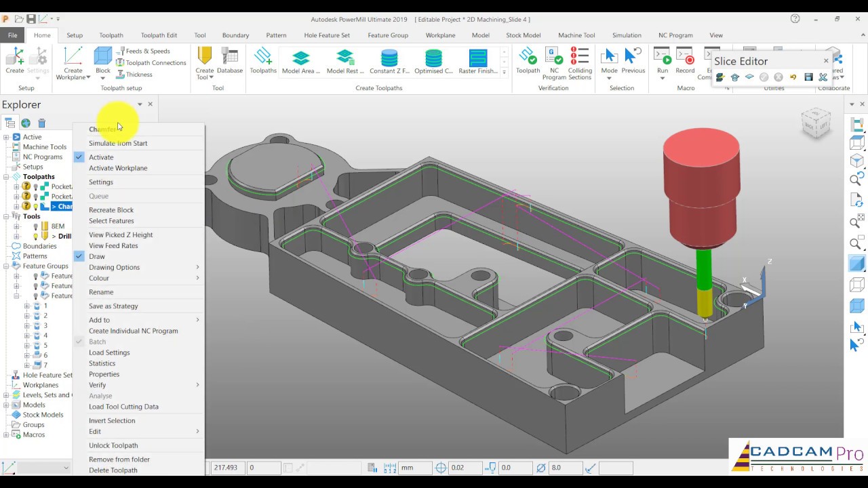This screenshot has width=868, height=488.
Task: Run Toolpath verification
Action: pos(528,60)
